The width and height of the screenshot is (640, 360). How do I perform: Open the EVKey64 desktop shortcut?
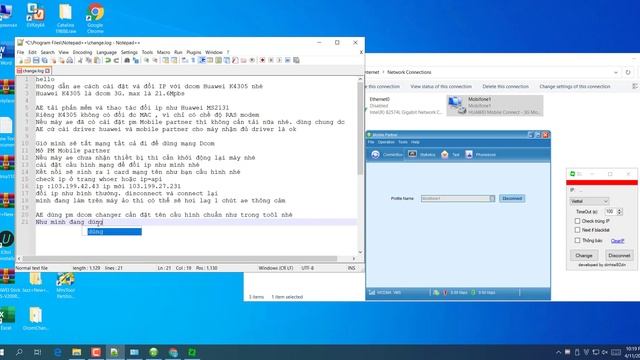pyautogui.click(x=36, y=16)
